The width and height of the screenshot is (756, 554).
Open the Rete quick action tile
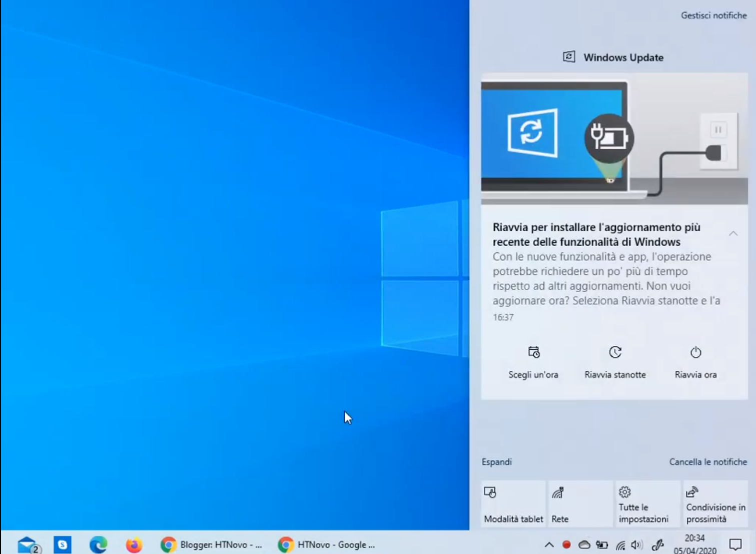(580, 503)
